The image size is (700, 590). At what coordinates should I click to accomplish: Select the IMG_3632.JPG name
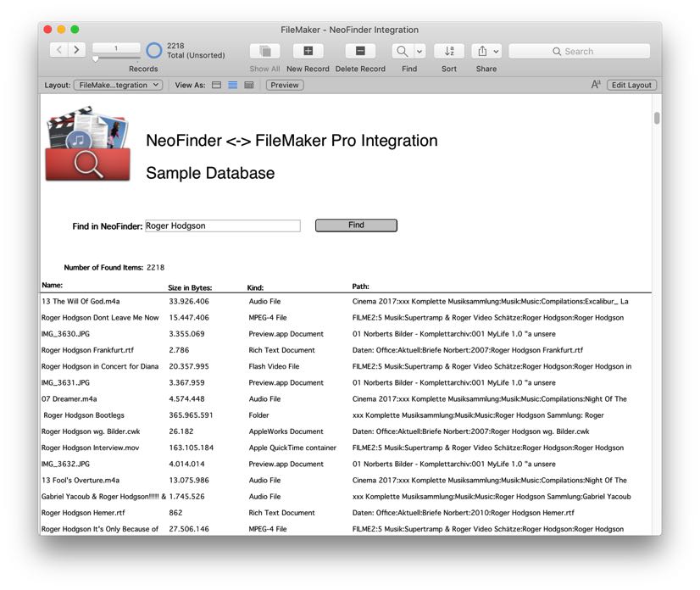point(65,464)
